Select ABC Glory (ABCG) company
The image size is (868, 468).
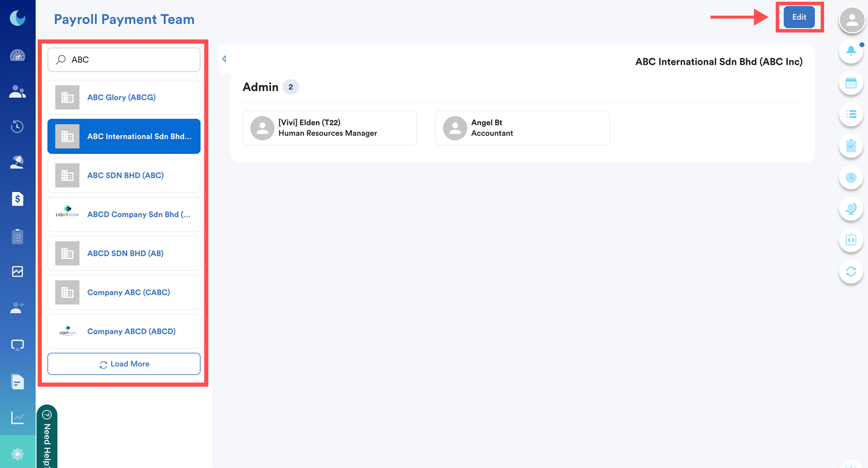124,98
